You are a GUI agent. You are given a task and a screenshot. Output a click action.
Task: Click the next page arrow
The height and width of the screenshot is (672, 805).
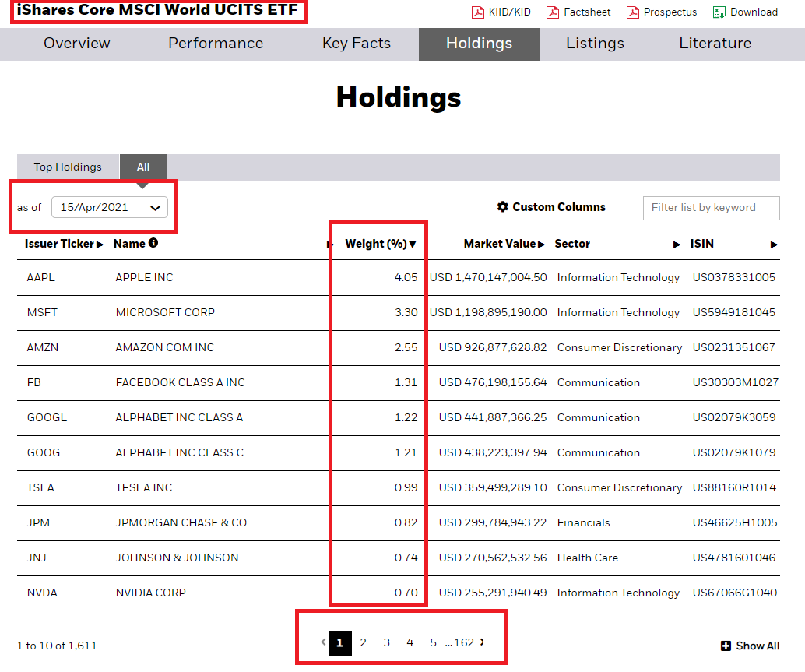click(482, 642)
